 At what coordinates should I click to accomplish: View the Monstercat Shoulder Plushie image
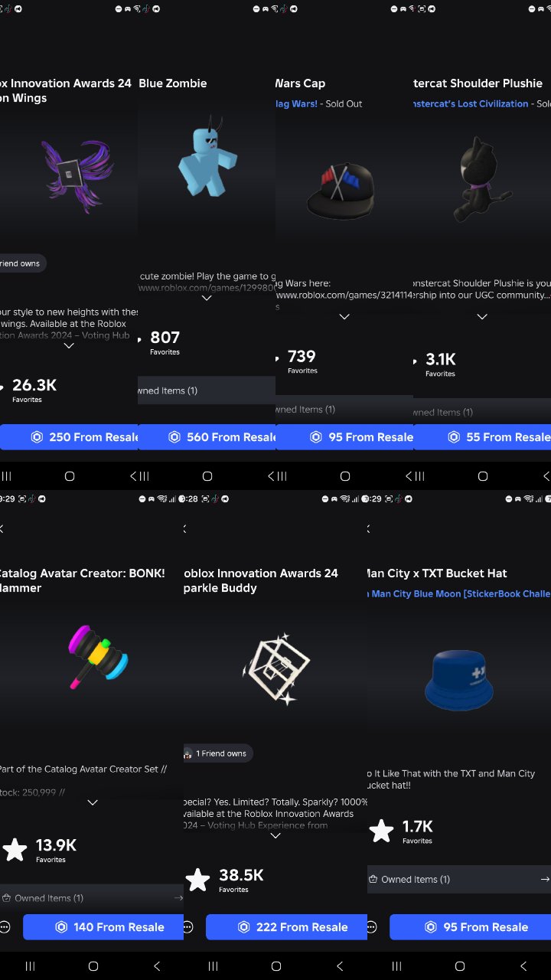(482, 180)
